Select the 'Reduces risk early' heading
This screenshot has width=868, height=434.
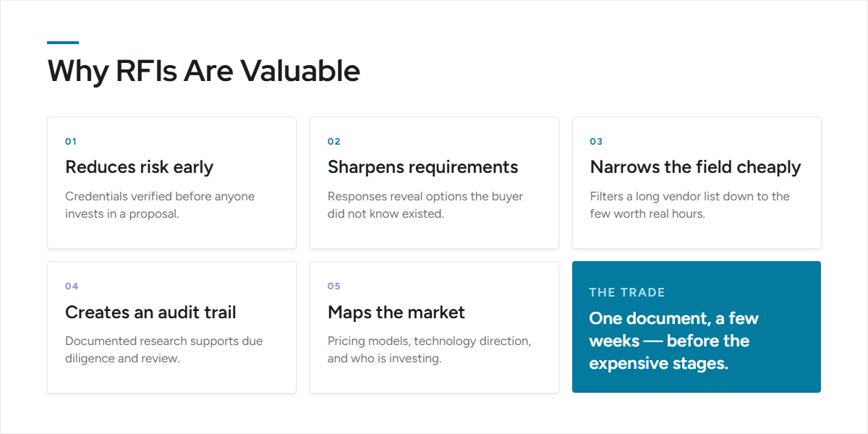[x=139, y=167]
